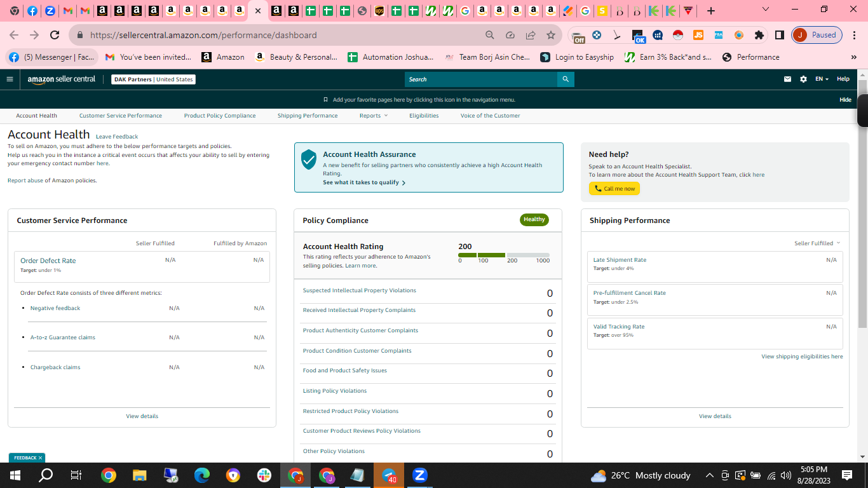Click the search magnifier button in Seller Central
Screen dimensions: 868x488
[566, 79]
